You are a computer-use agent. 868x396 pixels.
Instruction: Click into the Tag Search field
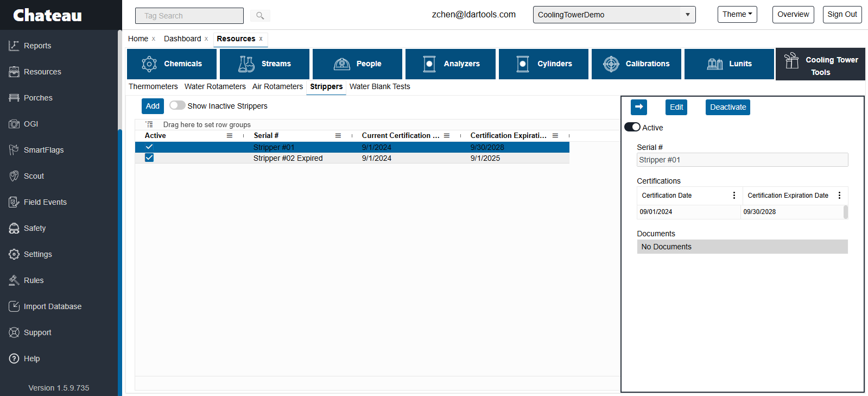click(189, 16)
